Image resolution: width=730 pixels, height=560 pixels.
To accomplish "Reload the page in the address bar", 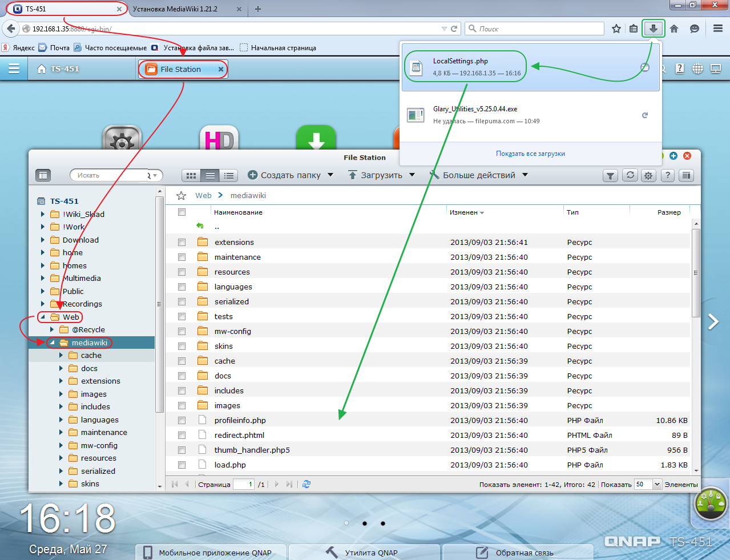I will (x=454, y=29).
